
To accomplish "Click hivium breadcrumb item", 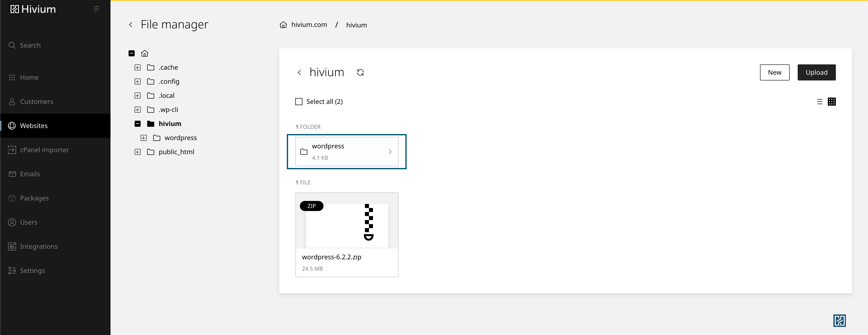I will pyautogui.click(x=356, y=25).
